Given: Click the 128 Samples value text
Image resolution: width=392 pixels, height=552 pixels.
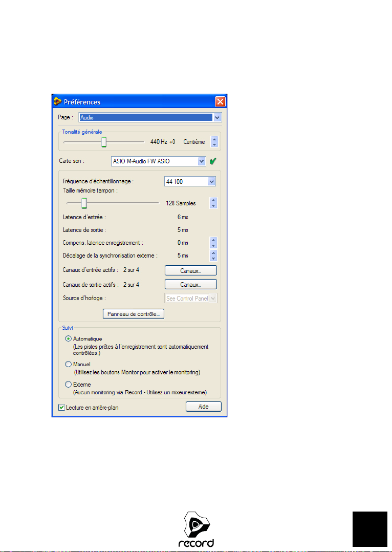Looking at the screenshot, I should [x=181, y=203].
